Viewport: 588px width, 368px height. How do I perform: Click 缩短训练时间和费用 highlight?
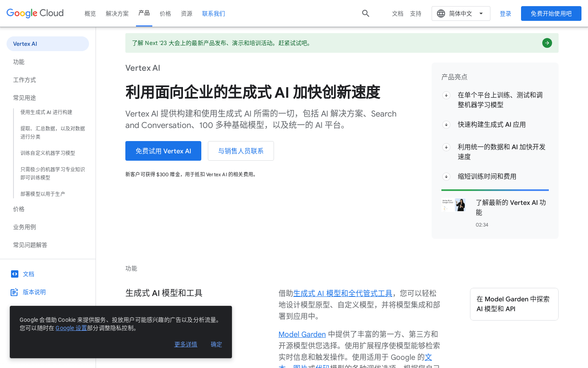(x=487, y=176)
